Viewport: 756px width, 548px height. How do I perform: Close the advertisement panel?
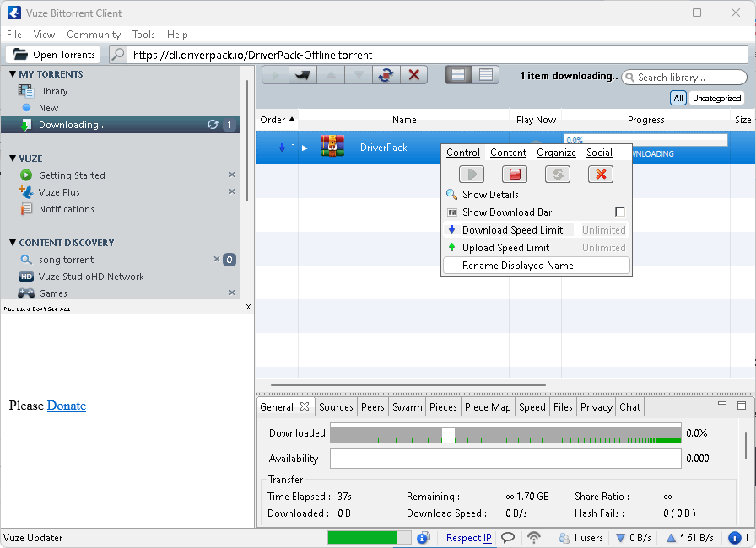[x=248, y=307]
